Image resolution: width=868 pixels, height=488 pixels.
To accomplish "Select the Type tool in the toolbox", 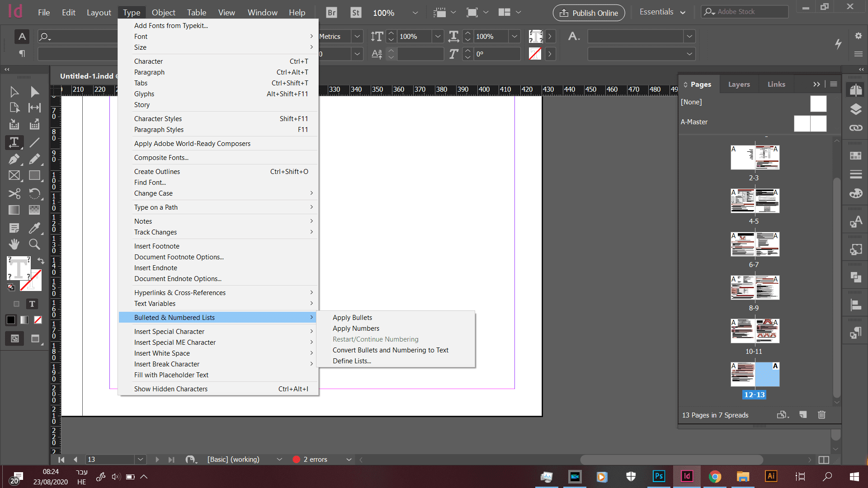I will [x=14, y=142].
